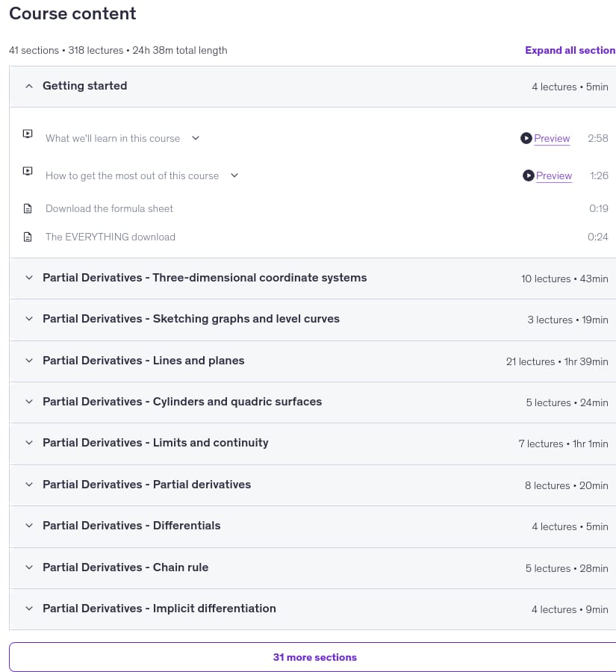616x672 pixels.
Task: Expand Sketching graphs and level curves section
Action: 313,320
